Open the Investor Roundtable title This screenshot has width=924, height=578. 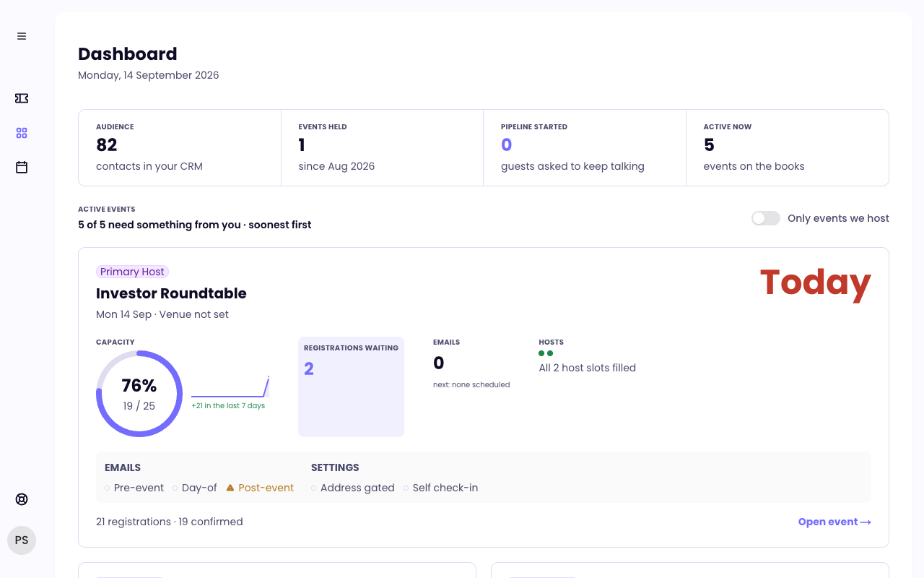pyautogui.click(x=171, y=293)
